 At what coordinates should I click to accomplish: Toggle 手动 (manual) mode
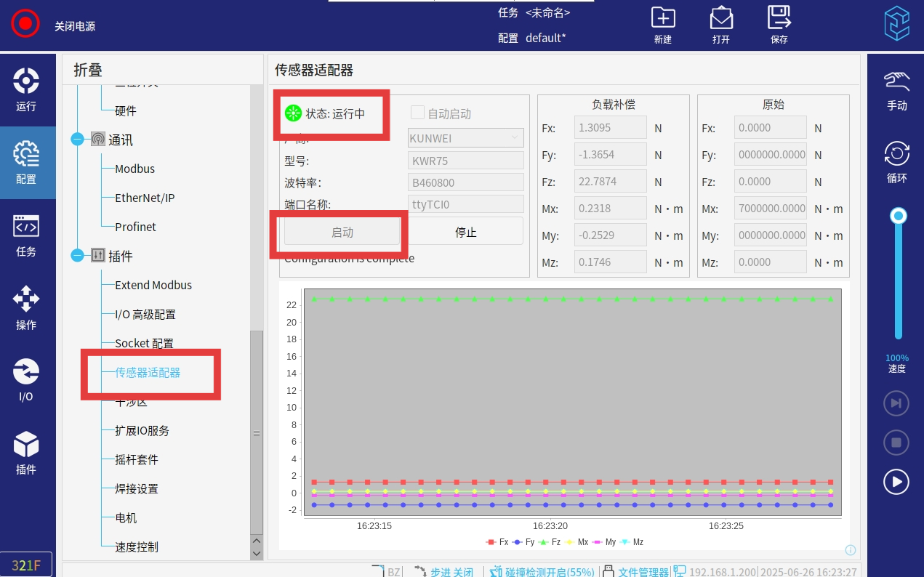click(x=896, y=89)
